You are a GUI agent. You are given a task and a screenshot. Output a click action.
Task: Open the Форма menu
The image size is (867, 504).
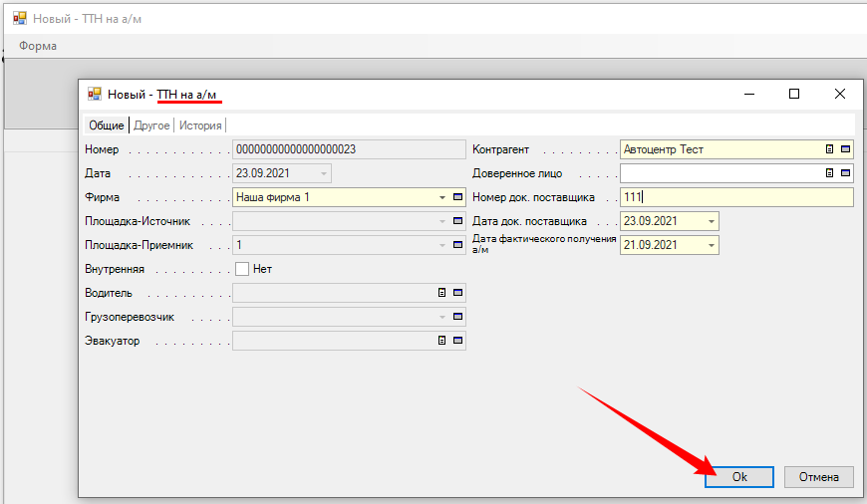tap(38, 46)
